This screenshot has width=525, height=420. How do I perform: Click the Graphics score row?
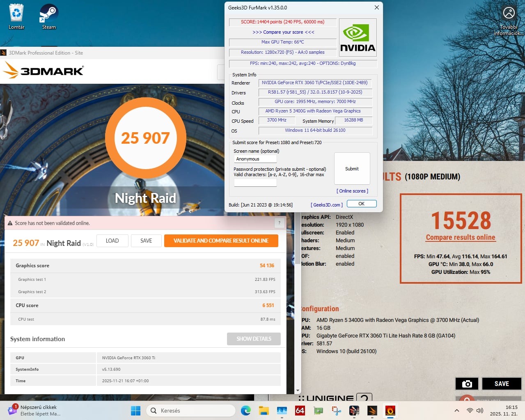tap(145, 266)
